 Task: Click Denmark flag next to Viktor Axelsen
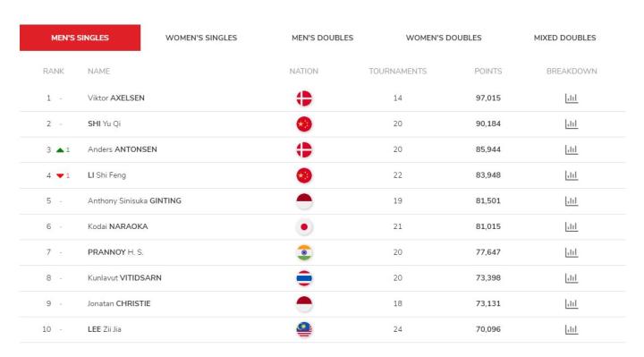[x=304, y=98]
